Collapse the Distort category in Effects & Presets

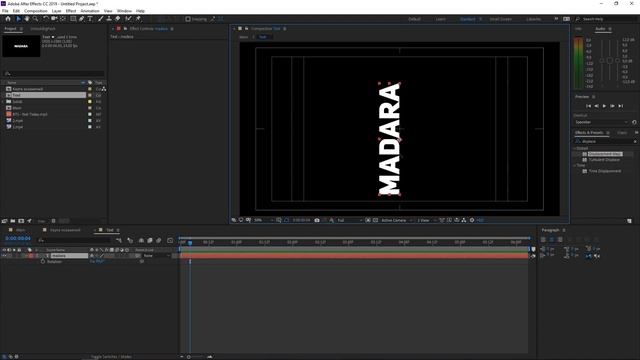click(x=575, y=148)
